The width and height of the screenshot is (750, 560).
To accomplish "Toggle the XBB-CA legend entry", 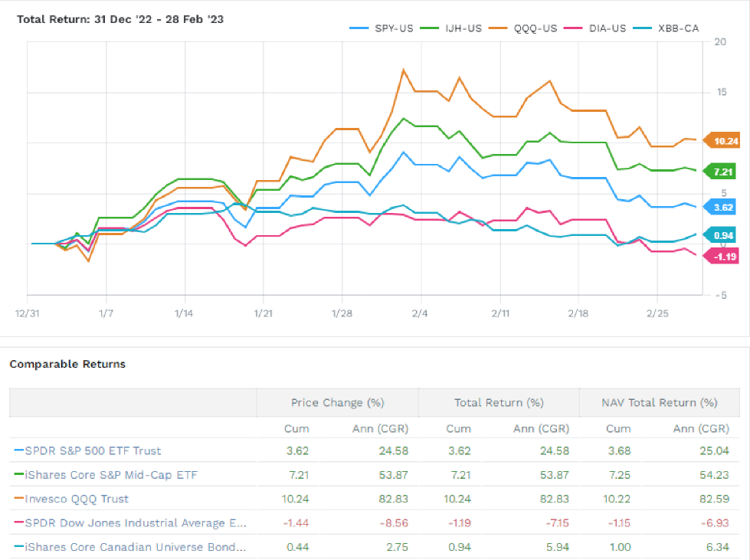I will (x=665, y=28).
